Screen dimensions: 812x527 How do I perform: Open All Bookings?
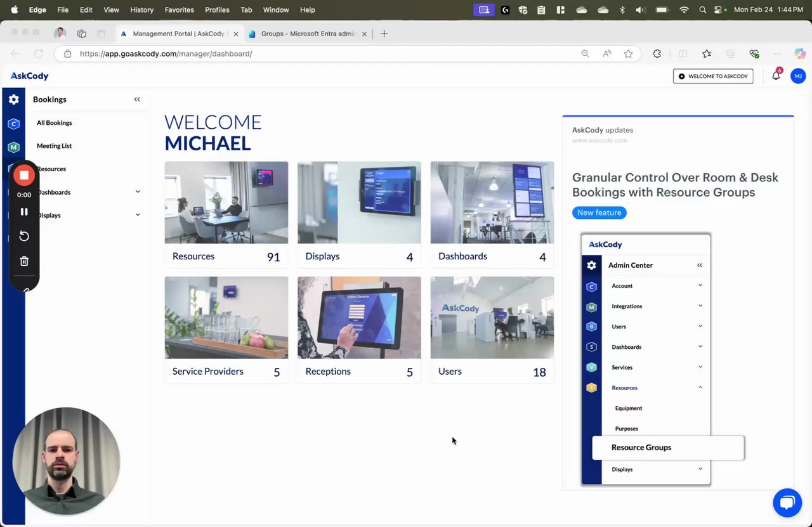coord(55,123)
